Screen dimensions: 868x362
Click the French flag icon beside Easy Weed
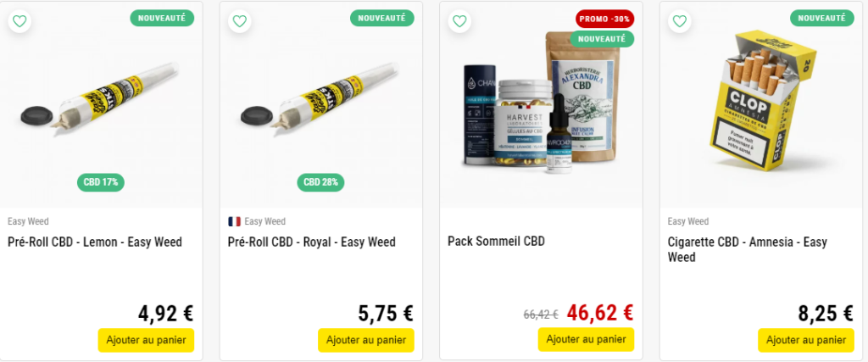234,221
